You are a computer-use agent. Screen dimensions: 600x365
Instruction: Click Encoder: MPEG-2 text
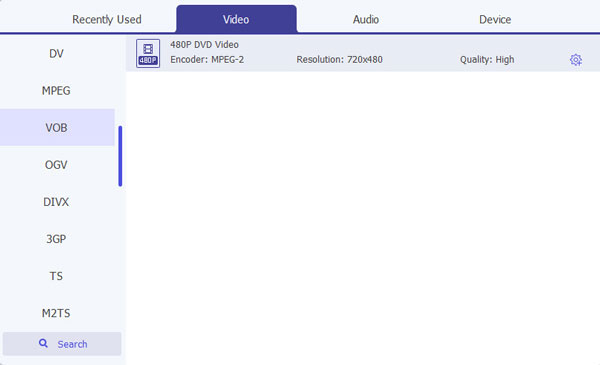pyautogui.click(x=207, y=60)
